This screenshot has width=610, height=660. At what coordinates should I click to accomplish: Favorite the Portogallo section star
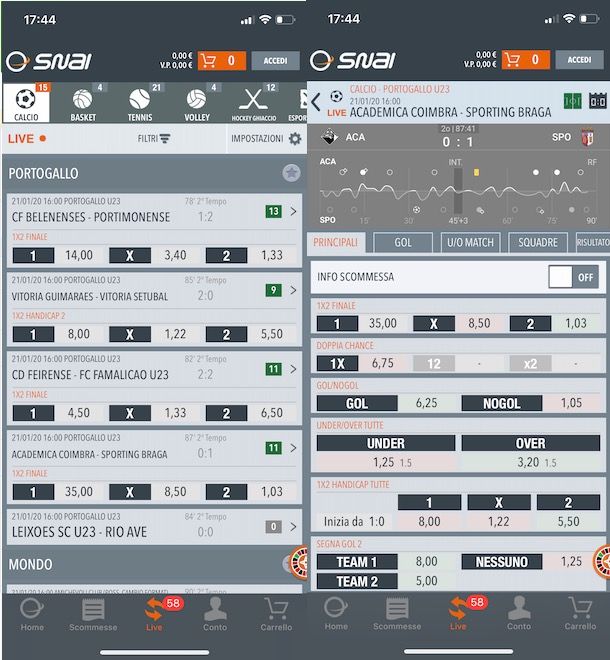point(291,173)
